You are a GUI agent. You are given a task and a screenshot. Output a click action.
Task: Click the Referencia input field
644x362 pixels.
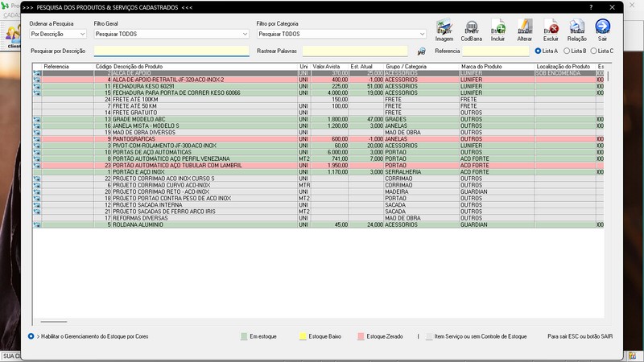click(496, 51)
